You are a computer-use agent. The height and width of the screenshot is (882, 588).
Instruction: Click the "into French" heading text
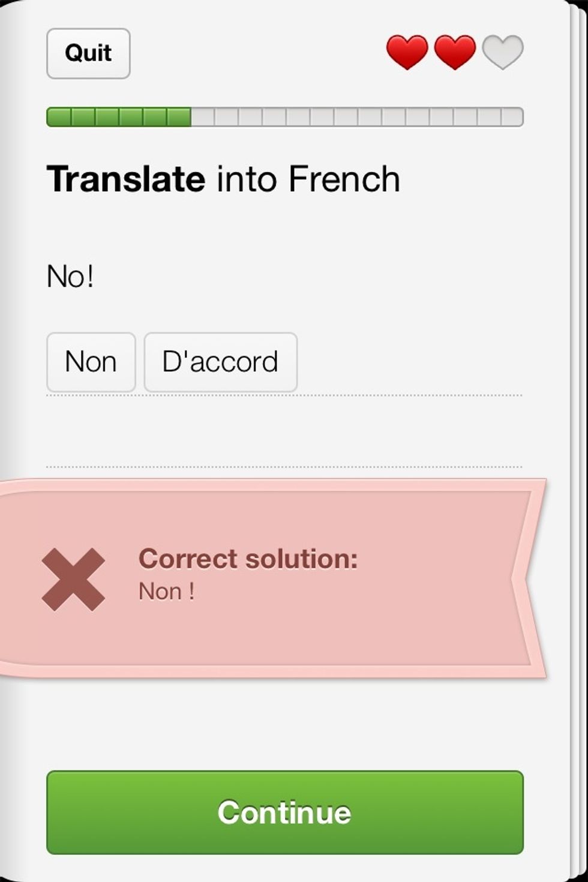tap(308, 179)
